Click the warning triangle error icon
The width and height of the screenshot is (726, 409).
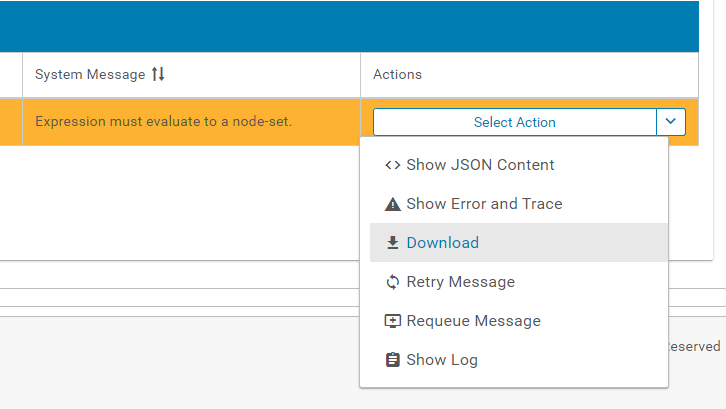click(x=393, y=204)
